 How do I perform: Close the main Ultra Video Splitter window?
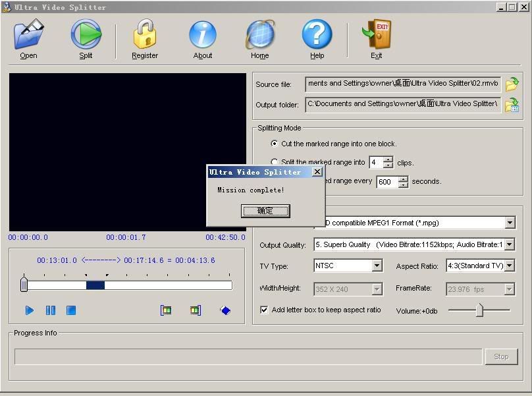[524, 7]
